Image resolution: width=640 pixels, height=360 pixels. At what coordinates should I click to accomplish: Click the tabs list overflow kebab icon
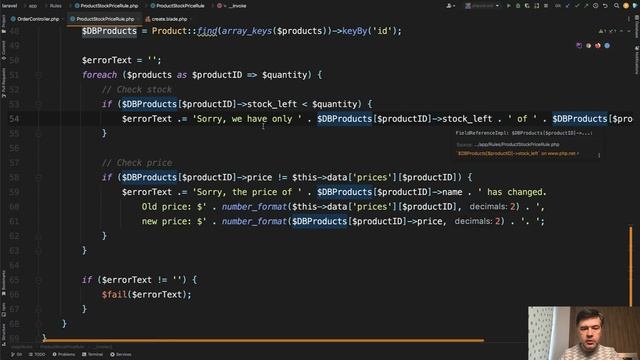[629, 19]
